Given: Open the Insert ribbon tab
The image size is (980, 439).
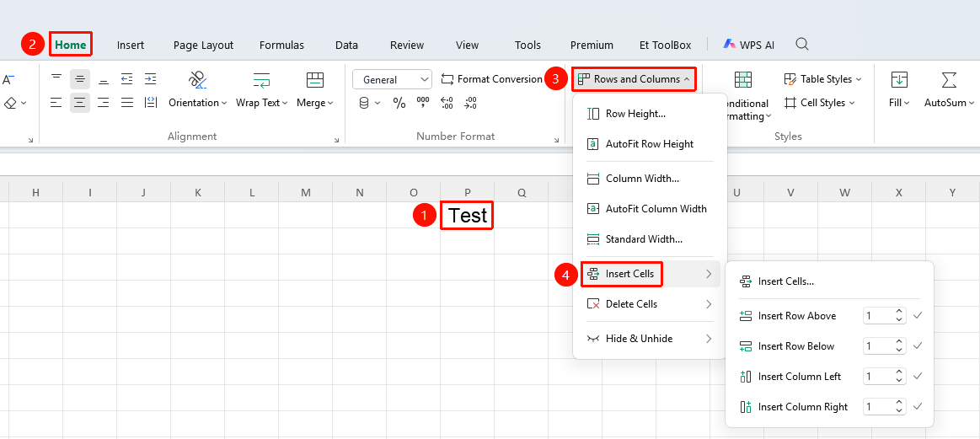Looking at the screenshot, I should click(x=131, y=45).
